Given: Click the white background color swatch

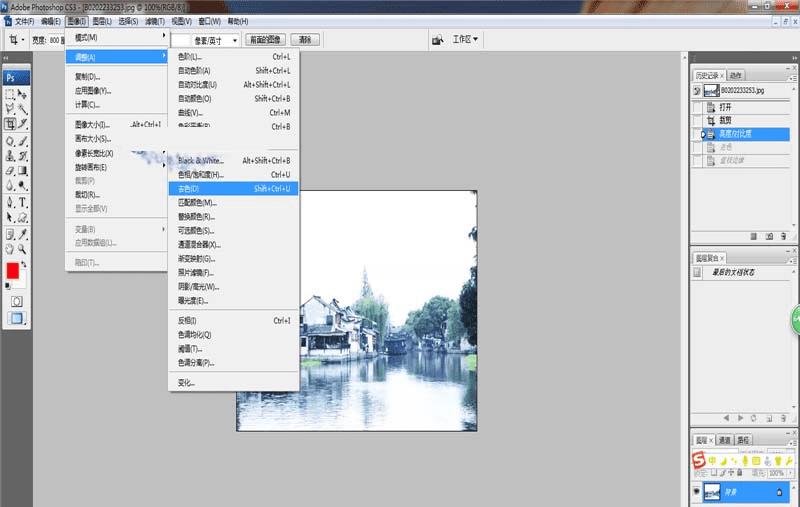Looking at the screenshot, I should coord(23,283).
